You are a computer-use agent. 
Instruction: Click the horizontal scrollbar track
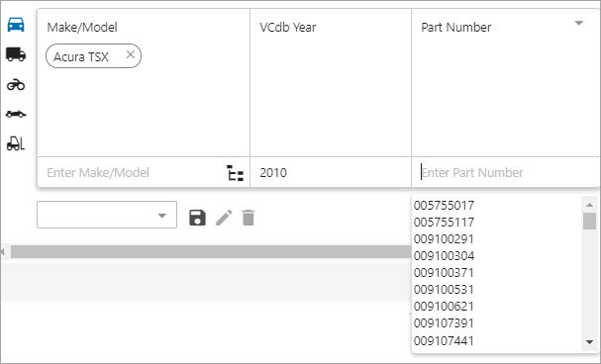211,252
